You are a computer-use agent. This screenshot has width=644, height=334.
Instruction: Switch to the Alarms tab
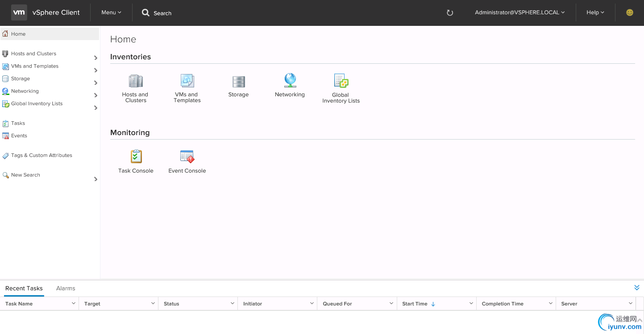coord(66,288)
